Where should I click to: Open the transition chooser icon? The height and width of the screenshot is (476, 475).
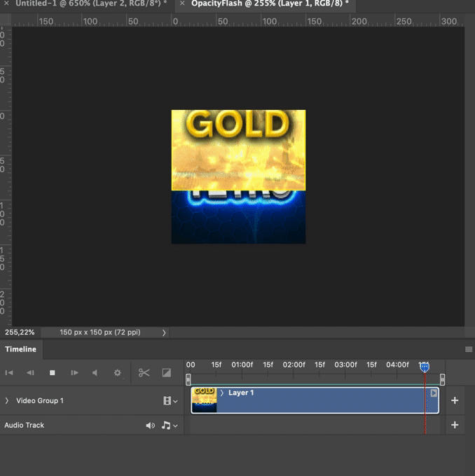[x=167, y=372]
